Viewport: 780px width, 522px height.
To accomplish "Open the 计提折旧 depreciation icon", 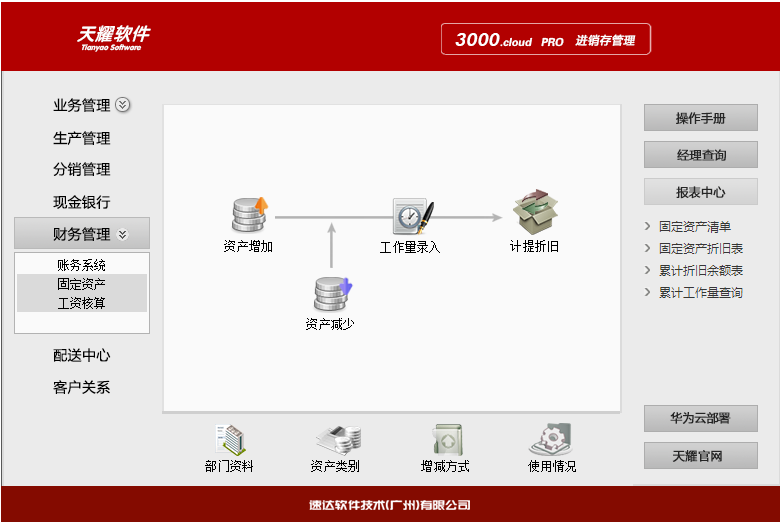I will [x=534, y=213].
